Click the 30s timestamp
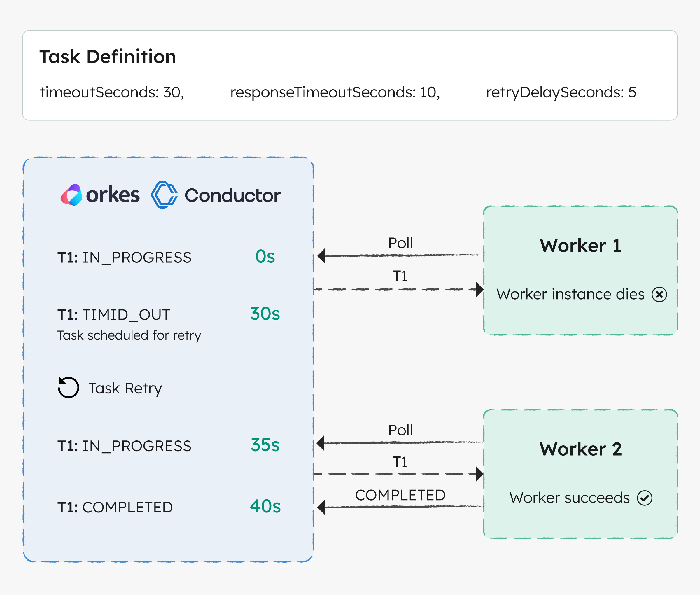This screenshot has width=700, height=595. click(x=265, y=314)
